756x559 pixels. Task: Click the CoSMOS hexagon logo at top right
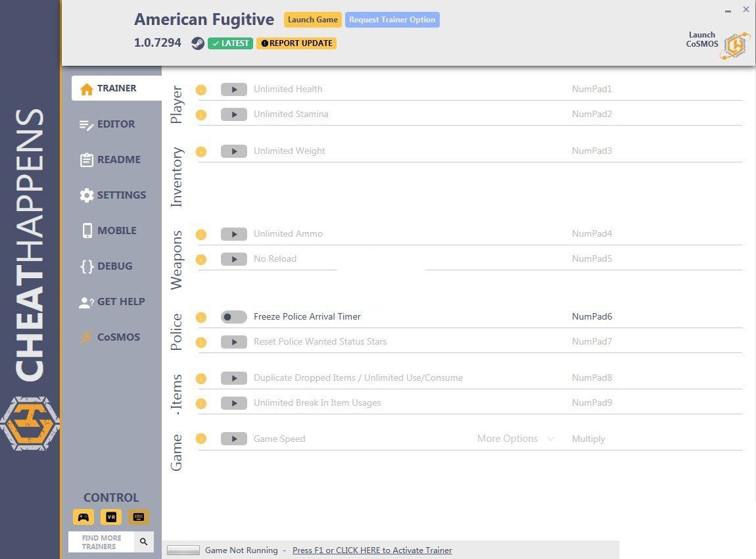[735, 46]
